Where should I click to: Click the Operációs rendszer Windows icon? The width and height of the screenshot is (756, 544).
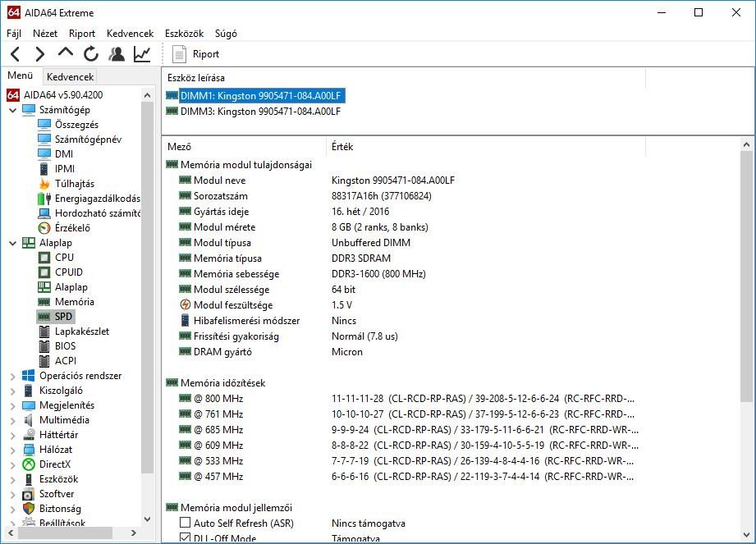coord(29,375)
